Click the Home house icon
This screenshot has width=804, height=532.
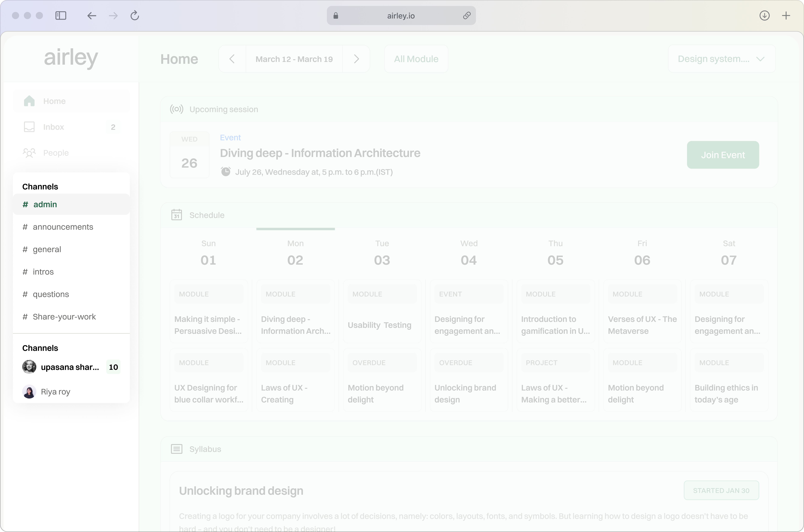click(29, 101)
